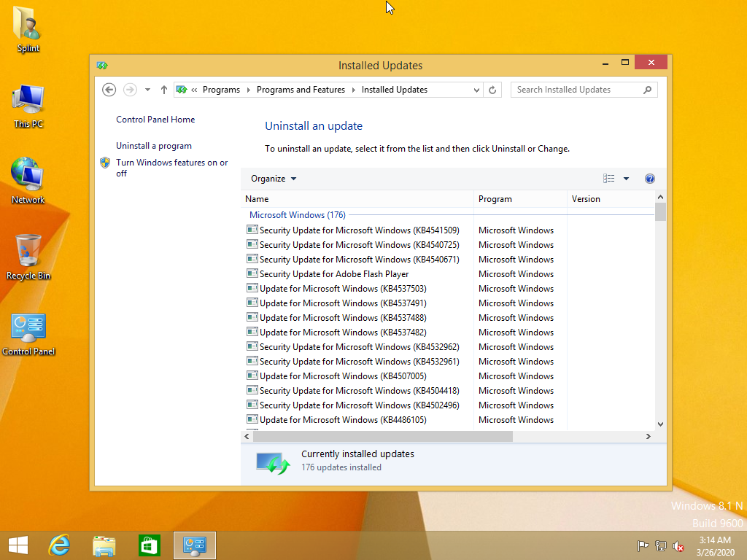Viewport: 747px width, 560px height.
Task: Open the Uninstall a program link
Action: [x=154, y=146]
